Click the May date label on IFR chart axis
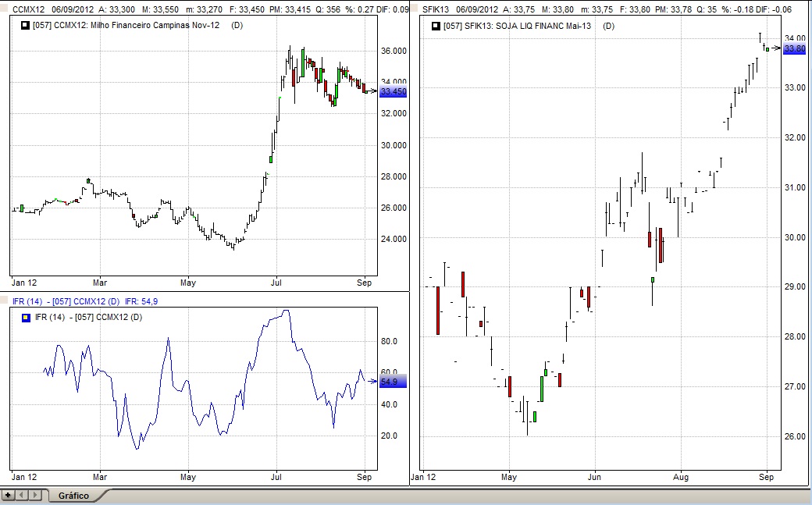The image size is (812, 505). [x=188, y=475]
